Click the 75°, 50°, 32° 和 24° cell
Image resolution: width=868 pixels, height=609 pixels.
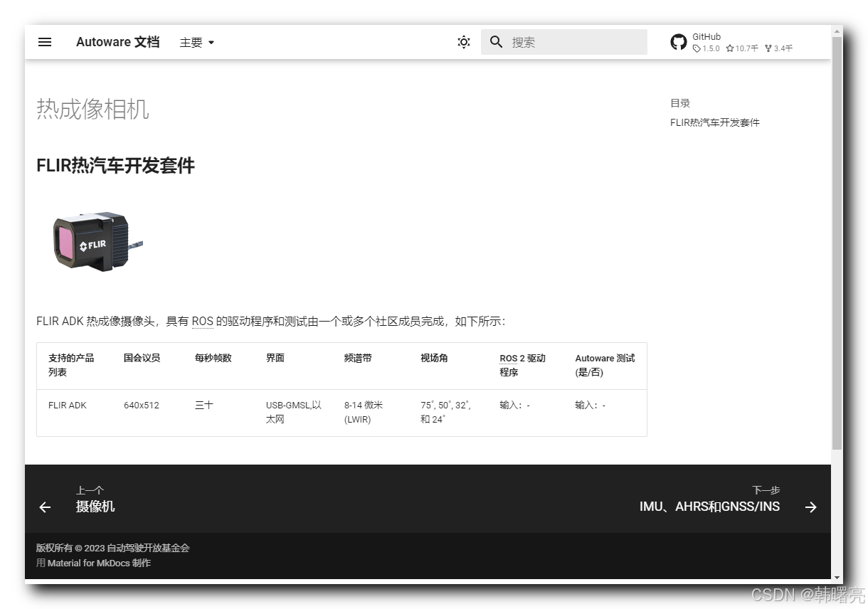(445, 412)
